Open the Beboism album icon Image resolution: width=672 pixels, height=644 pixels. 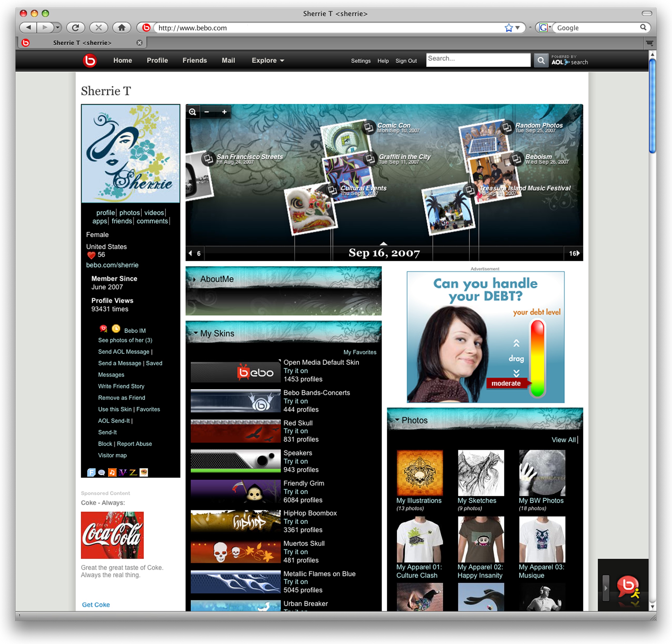coord(516,158)
